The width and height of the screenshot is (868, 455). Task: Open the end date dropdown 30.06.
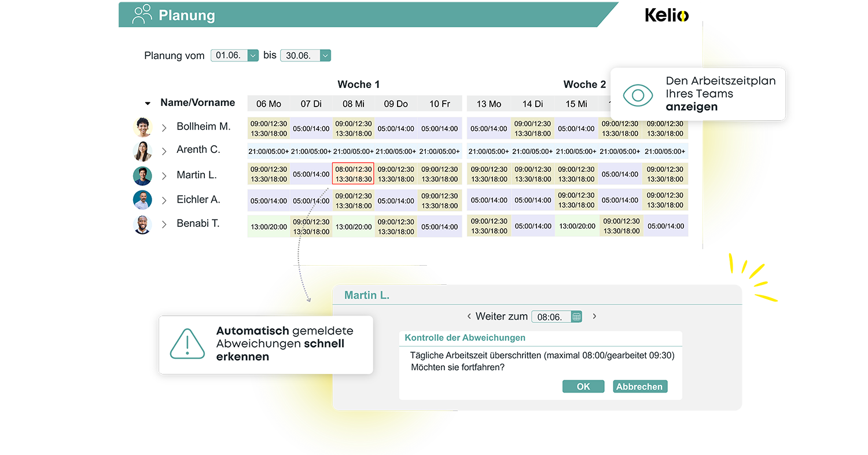point(325,56)
